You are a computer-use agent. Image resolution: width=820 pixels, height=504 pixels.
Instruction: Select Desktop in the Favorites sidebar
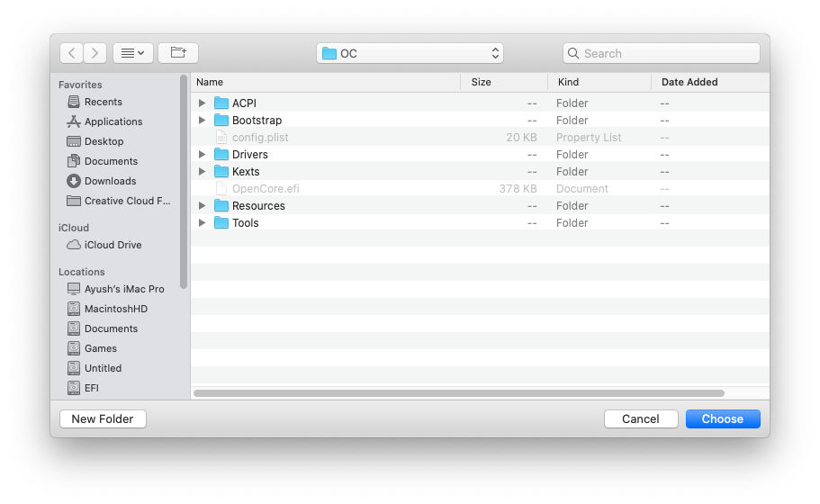[x=95, y=141]
